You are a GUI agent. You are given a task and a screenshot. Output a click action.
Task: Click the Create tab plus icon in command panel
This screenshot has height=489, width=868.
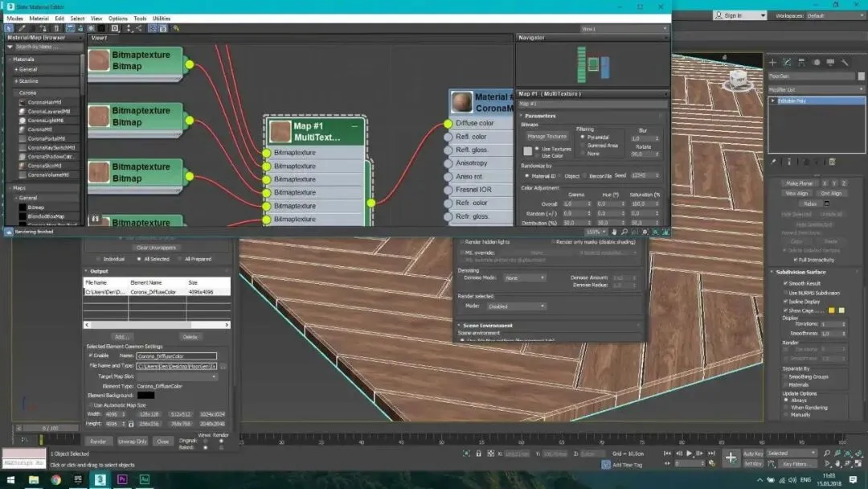pyautogui.click(x=773, y=63)
